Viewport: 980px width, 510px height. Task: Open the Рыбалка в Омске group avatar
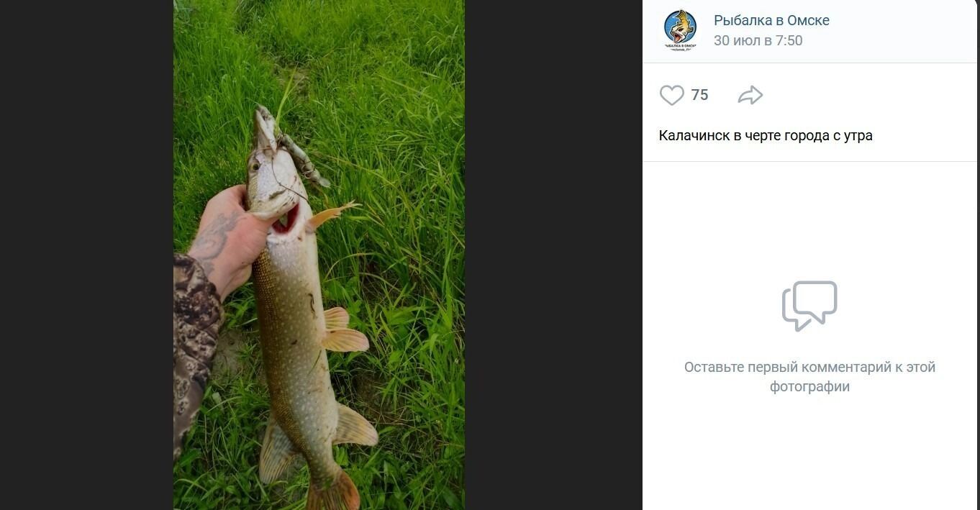coord(680,30)
